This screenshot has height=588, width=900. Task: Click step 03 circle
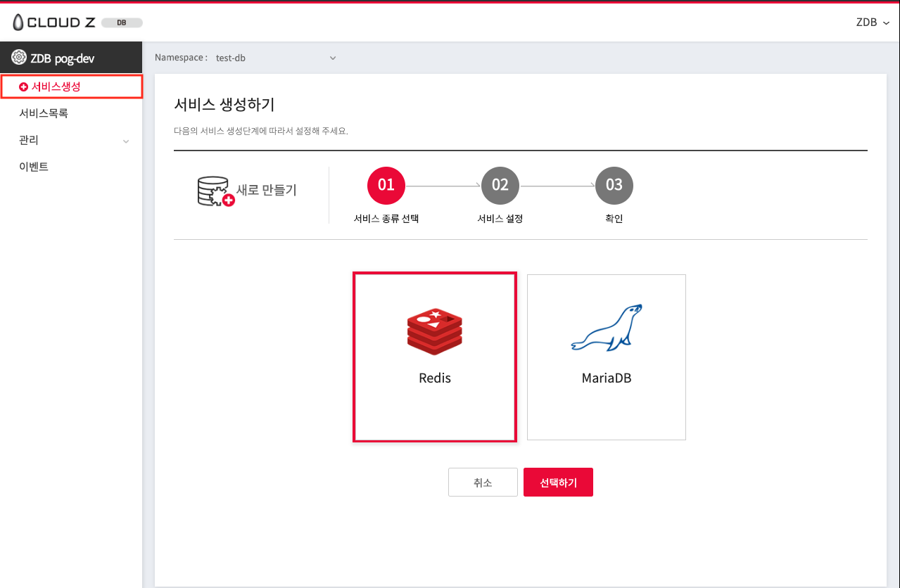614,185
